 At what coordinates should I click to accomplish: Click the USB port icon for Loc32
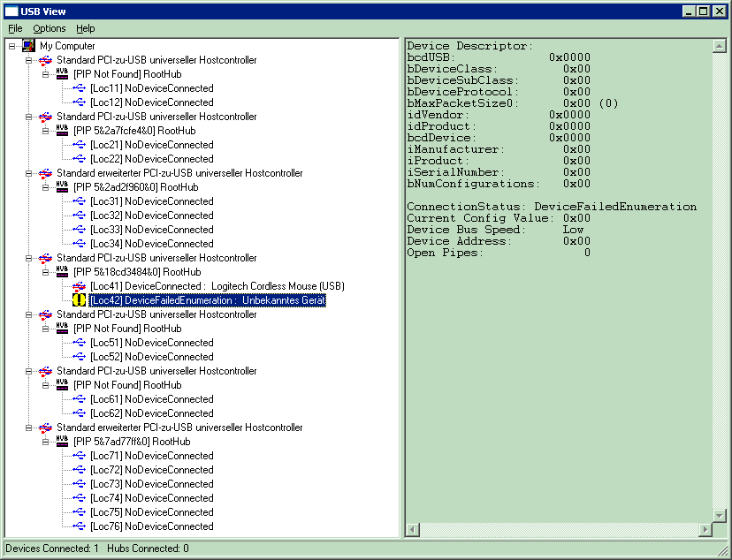click(80, 216)
